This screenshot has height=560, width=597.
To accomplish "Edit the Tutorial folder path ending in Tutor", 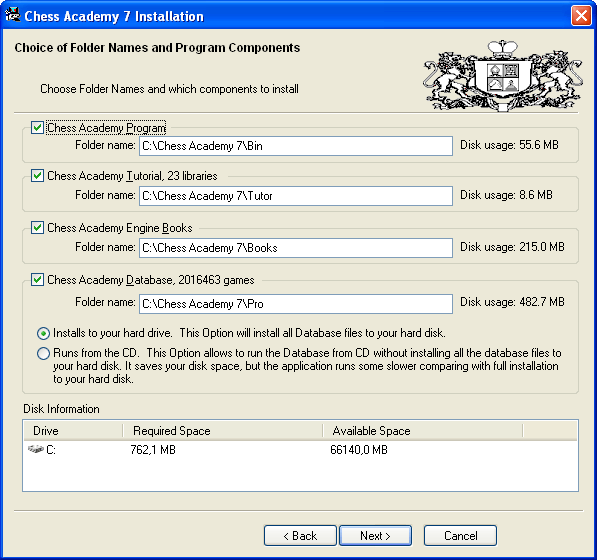I will coord(296,196).
